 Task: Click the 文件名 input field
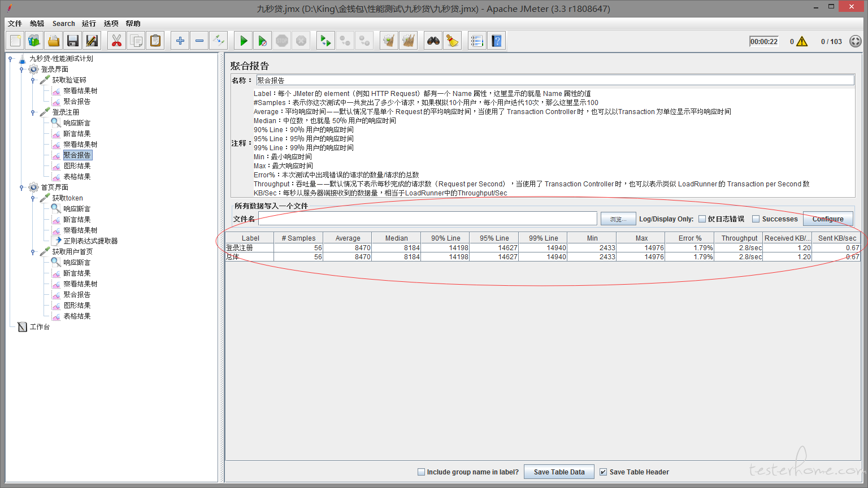427,219
